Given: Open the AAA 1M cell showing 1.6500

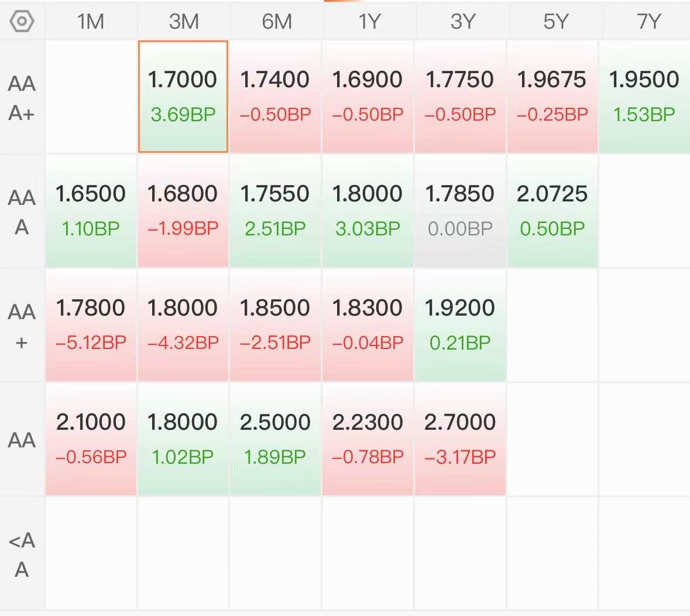Looking at the screenshot, I should coord(91,211).
